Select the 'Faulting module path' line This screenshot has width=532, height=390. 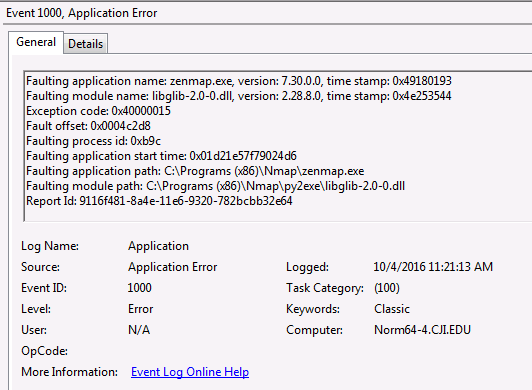coord(215,186)
